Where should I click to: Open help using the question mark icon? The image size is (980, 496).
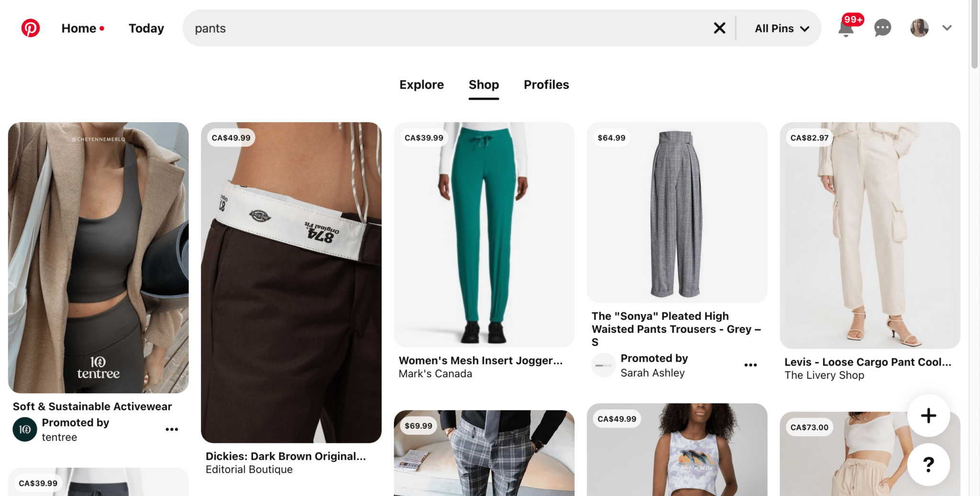928,463
